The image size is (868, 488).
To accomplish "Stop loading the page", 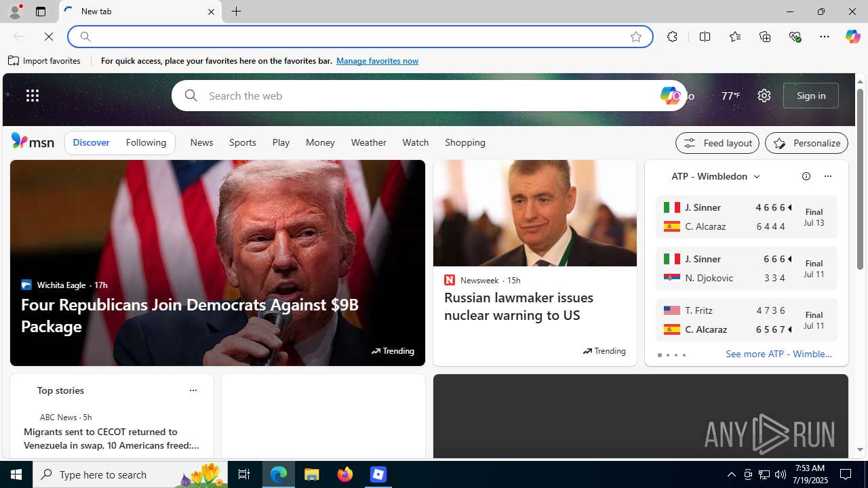I will 49,37.
